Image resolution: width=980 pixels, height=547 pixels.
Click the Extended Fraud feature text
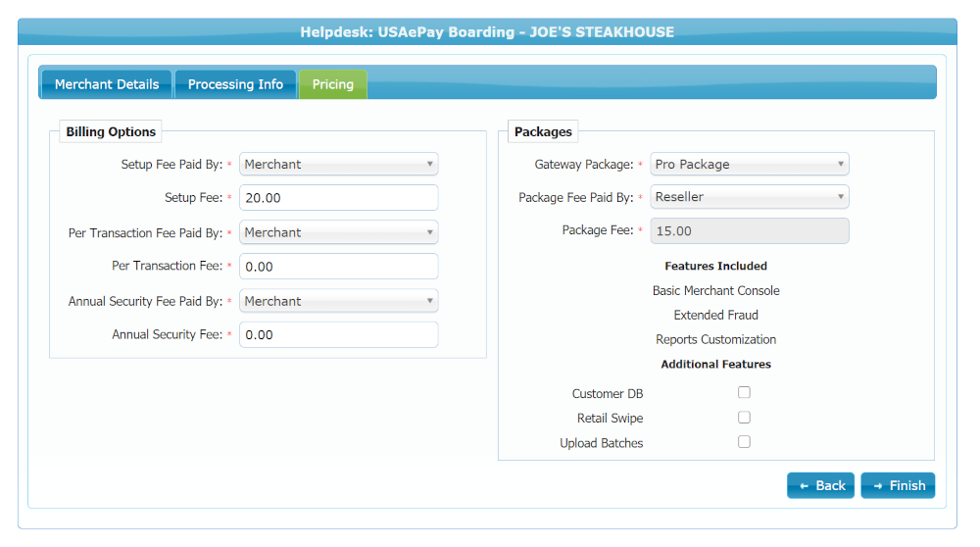(715, 315)
